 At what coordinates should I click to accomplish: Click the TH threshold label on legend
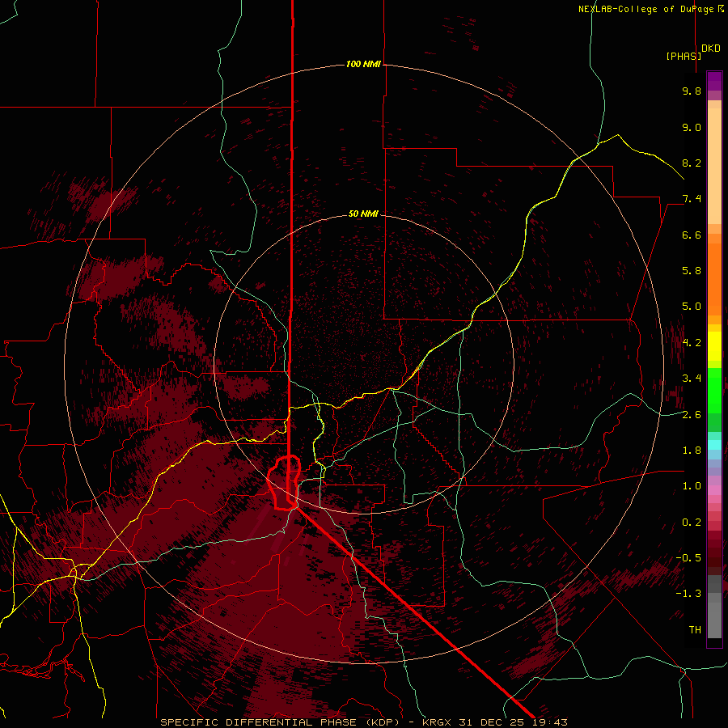695,630
